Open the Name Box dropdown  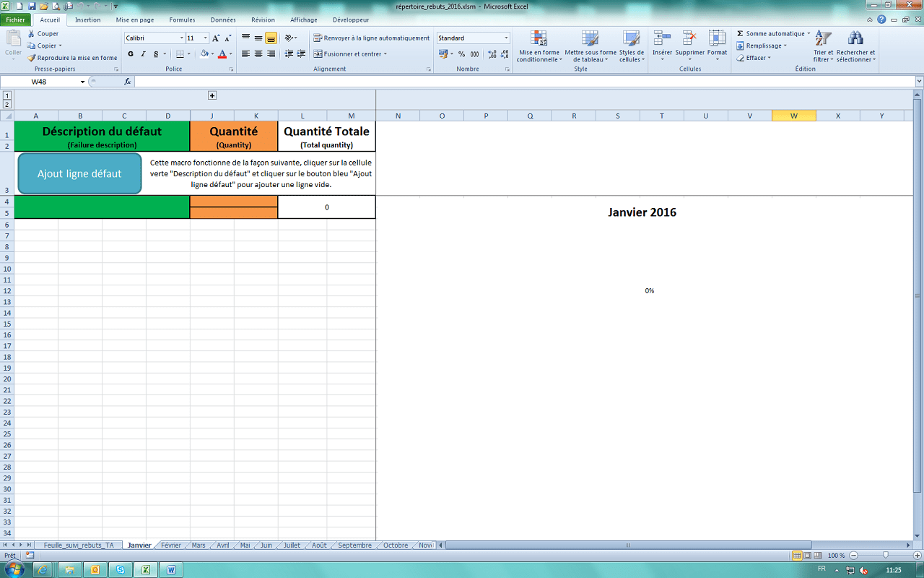83,82
